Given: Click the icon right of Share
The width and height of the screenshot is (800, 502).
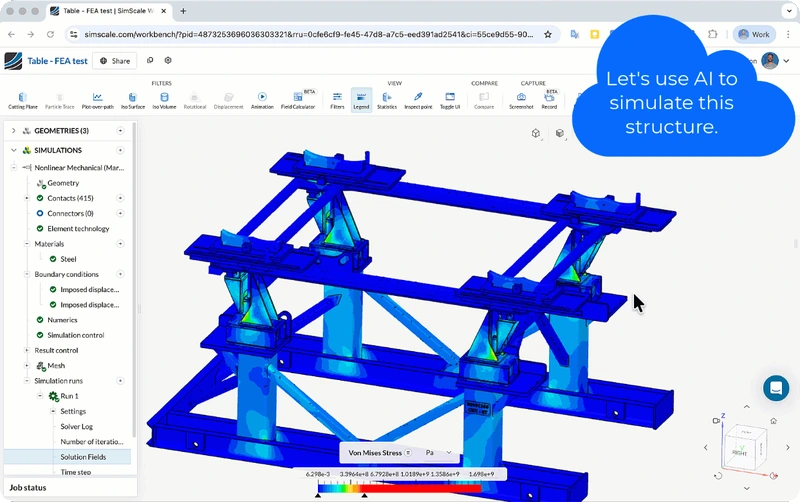Looking at the screenshot, I should point(150,60).
